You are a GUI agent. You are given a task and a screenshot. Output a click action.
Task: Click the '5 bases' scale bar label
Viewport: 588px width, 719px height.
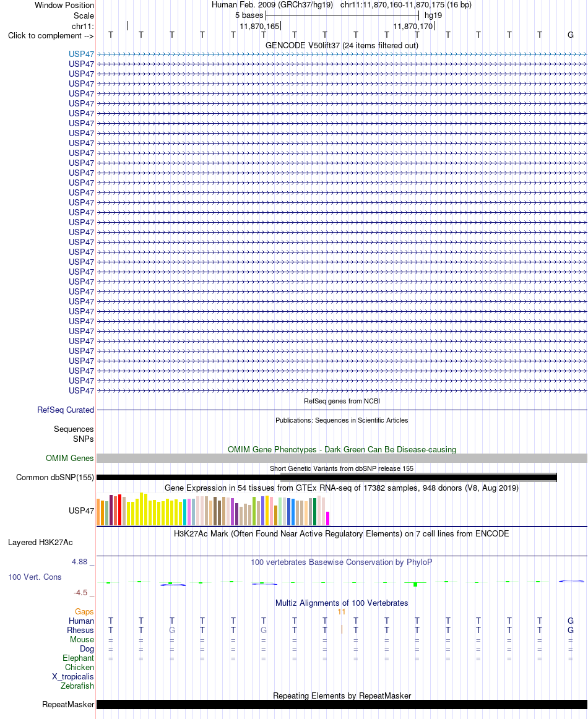click(249, 15)
